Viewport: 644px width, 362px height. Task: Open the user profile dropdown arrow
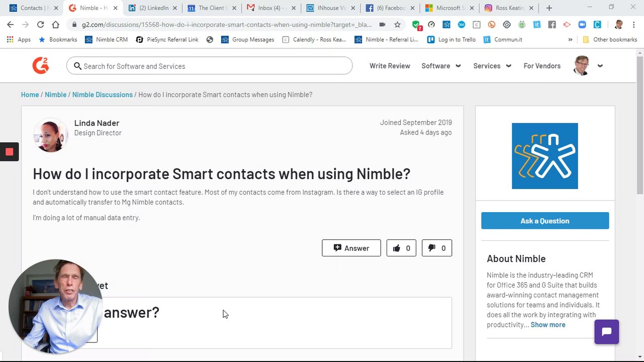(x=600, y=66)
